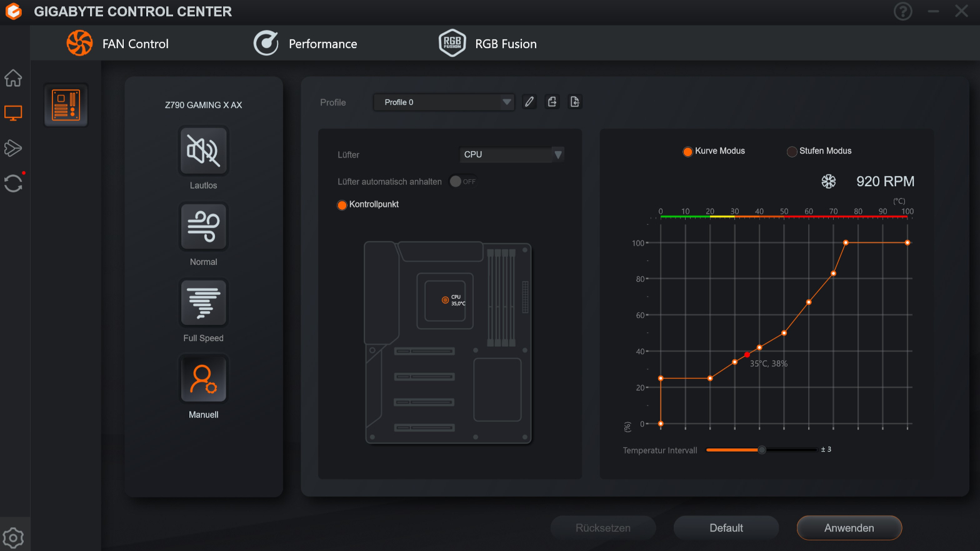Image resolution: width=980 pixels, height=551 pixels.
Task: Open the Lüfter CPU dropdown
Action: (512, 154)
